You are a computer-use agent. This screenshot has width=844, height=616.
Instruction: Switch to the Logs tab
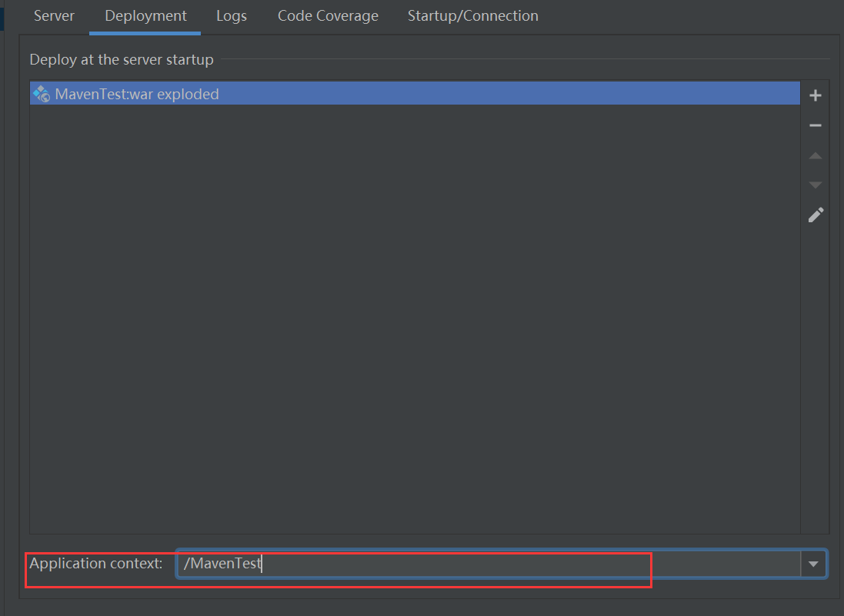point(232,15)
